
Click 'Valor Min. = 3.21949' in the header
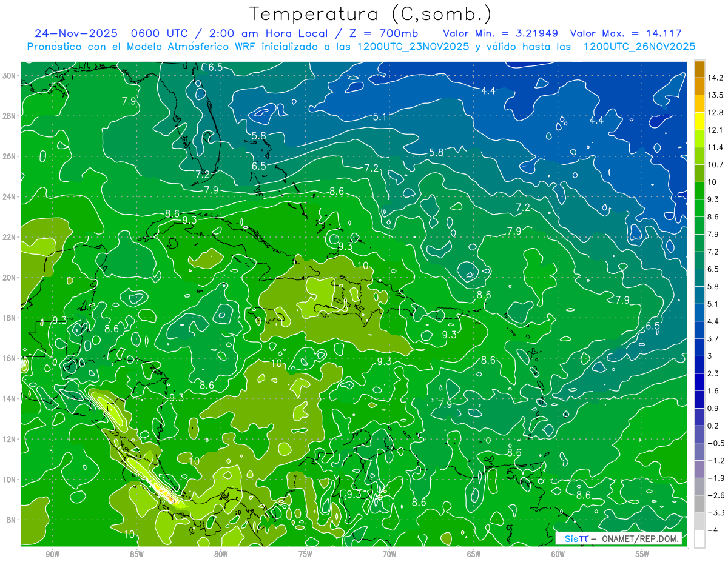(x=500, y=34)
